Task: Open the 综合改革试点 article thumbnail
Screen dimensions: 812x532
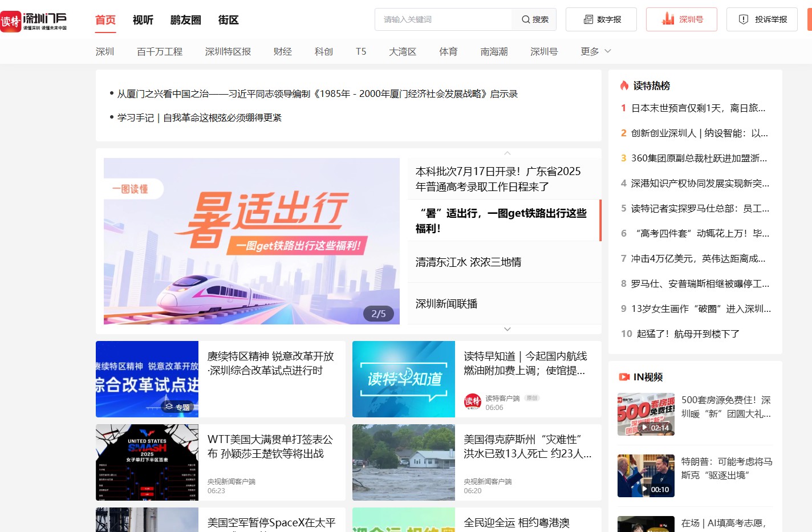Action: point(147,379)
